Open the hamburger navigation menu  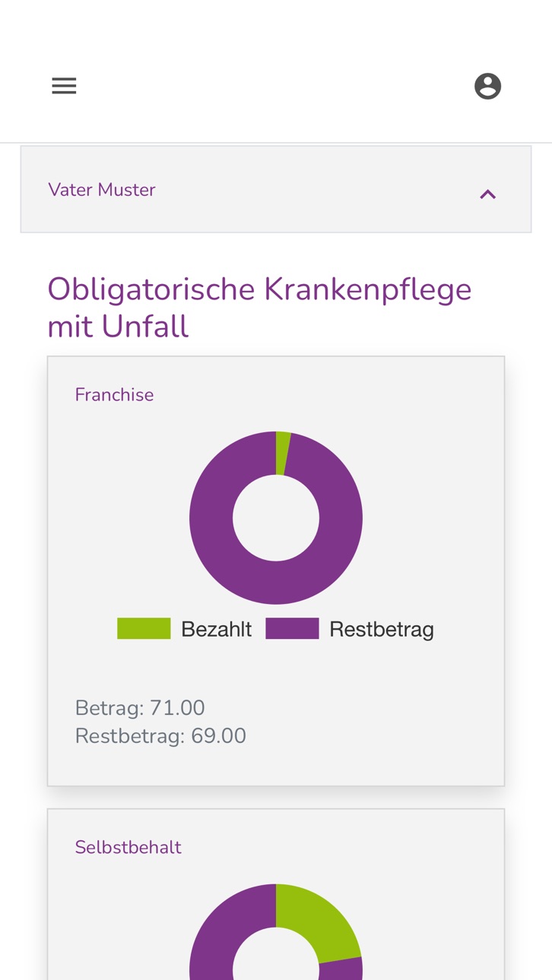point(64,86)
